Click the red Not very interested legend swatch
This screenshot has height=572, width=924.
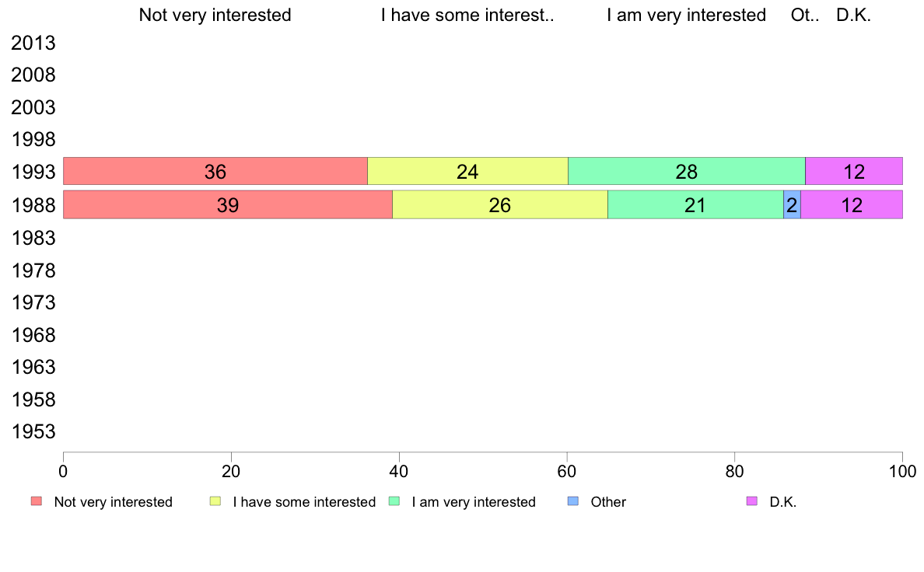(36, 501)
